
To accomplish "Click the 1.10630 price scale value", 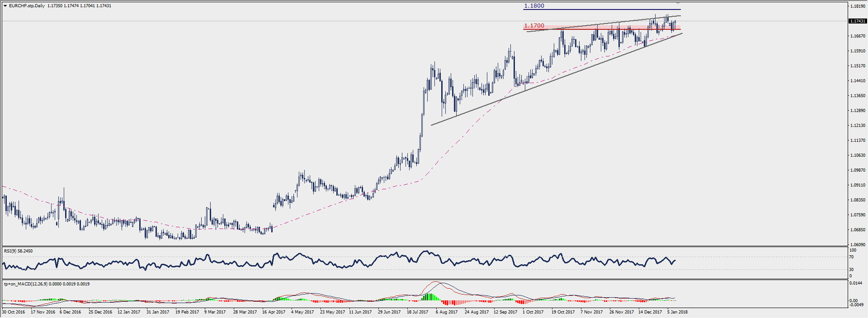I will (x=858, y=155).
